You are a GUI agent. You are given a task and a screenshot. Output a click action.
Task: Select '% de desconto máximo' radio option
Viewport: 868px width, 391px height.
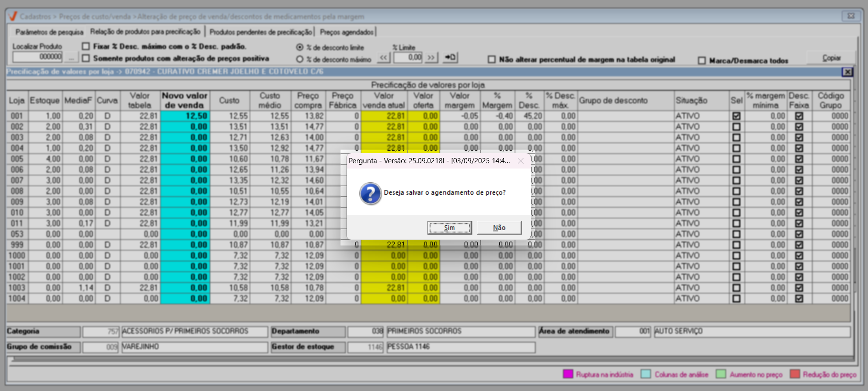(300, 59)
